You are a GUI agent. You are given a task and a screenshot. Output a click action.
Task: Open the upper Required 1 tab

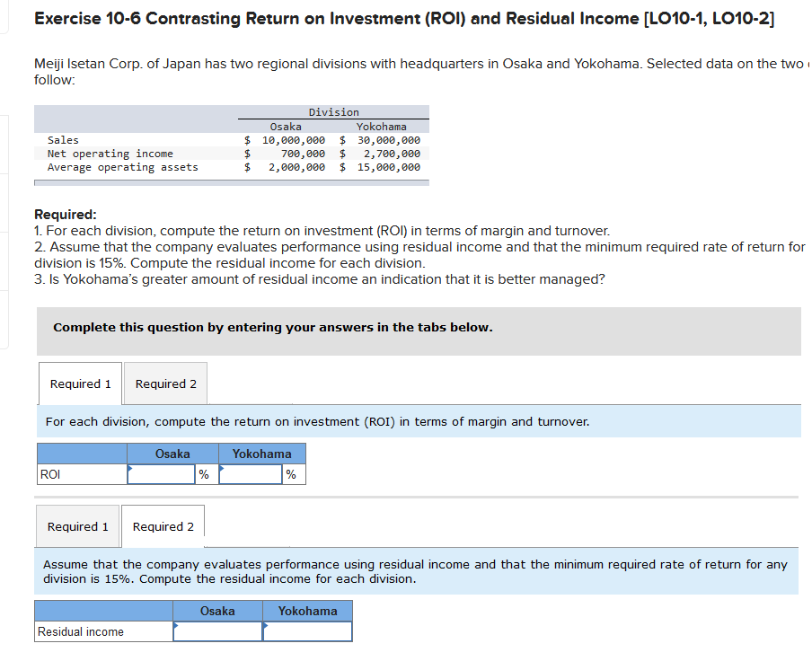click(80, 383)
